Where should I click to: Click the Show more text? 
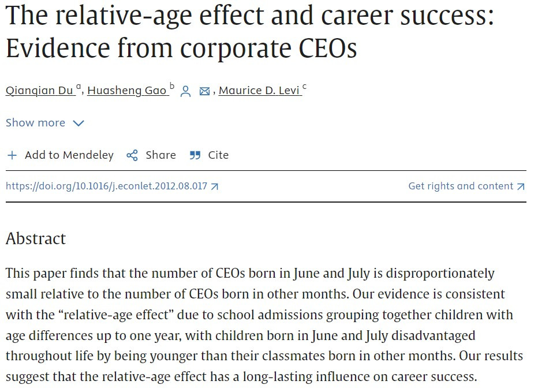[x=35, y=123]
